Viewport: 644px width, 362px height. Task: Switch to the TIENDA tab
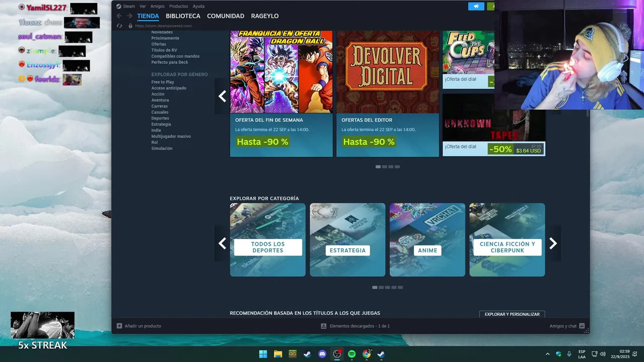point(148,16)
